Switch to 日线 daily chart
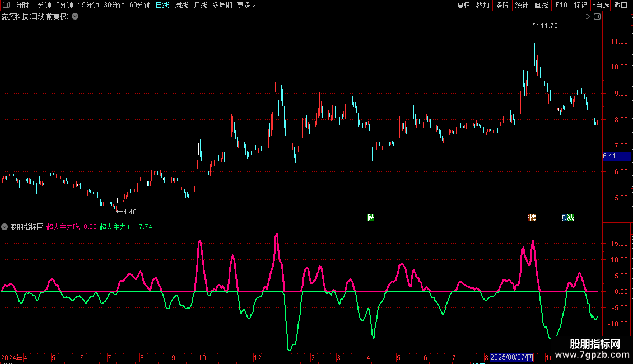 click(162, 5)
